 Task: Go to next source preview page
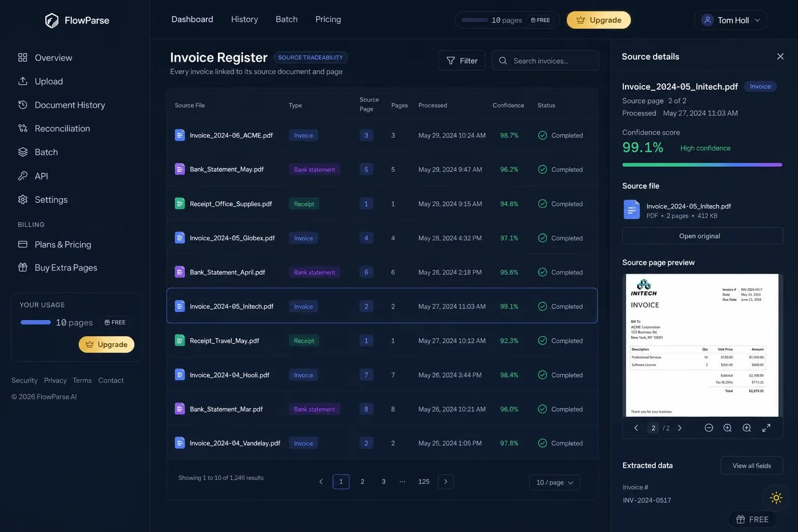click(x=680, y=428)
